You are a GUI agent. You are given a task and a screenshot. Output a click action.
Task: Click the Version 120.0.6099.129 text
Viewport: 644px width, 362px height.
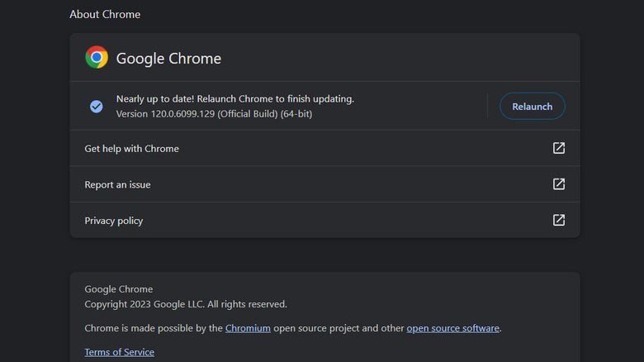[214, 114]
